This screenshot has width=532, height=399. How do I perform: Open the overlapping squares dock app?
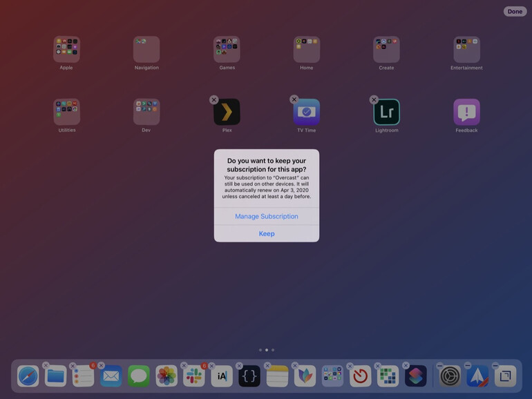[506, 376]
